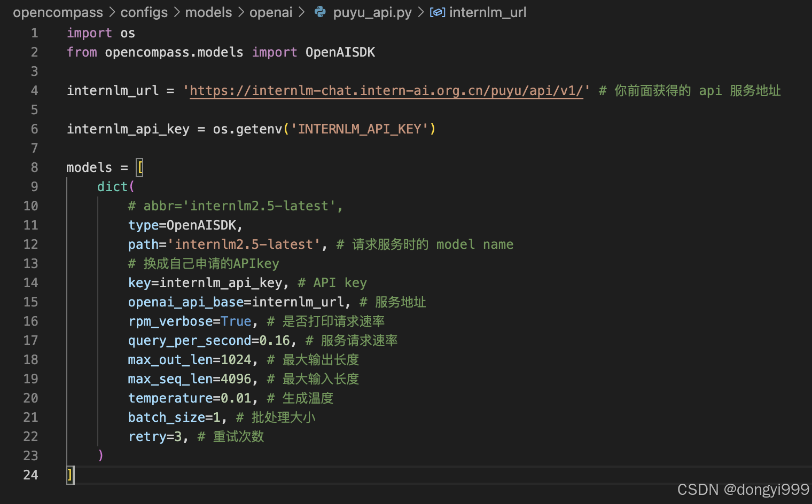Select the internlm_url symbol in the breadcrumb

487,12
